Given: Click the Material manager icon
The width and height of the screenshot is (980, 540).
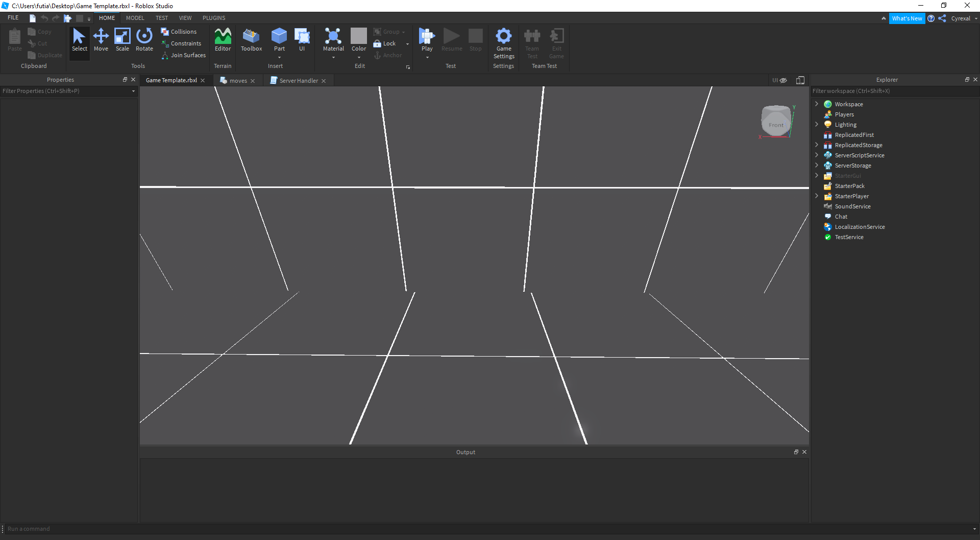Looking at the screenshot, I should [333, 37].
